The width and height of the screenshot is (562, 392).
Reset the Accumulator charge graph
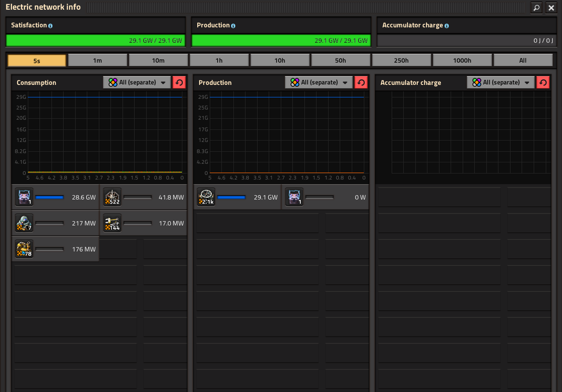[543, 83]
